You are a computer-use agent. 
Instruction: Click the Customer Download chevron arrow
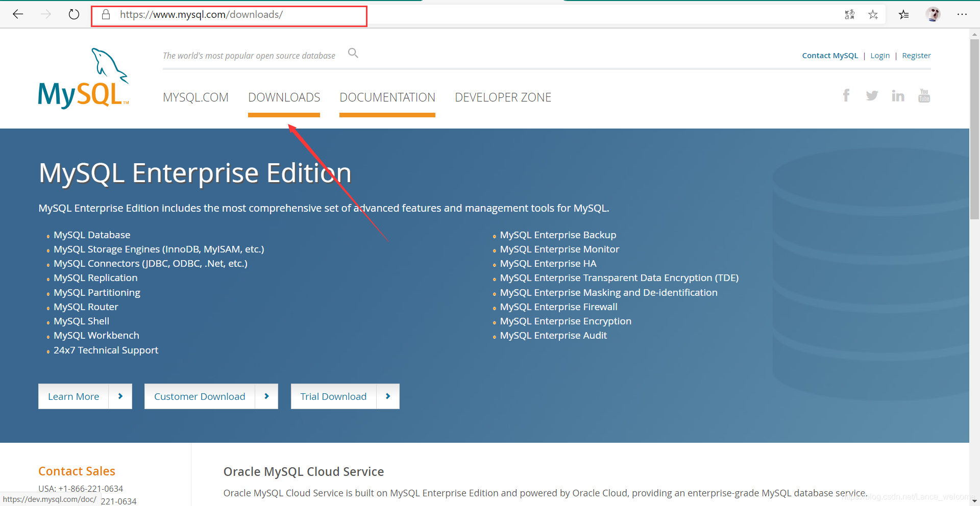[x=266, y=396]
